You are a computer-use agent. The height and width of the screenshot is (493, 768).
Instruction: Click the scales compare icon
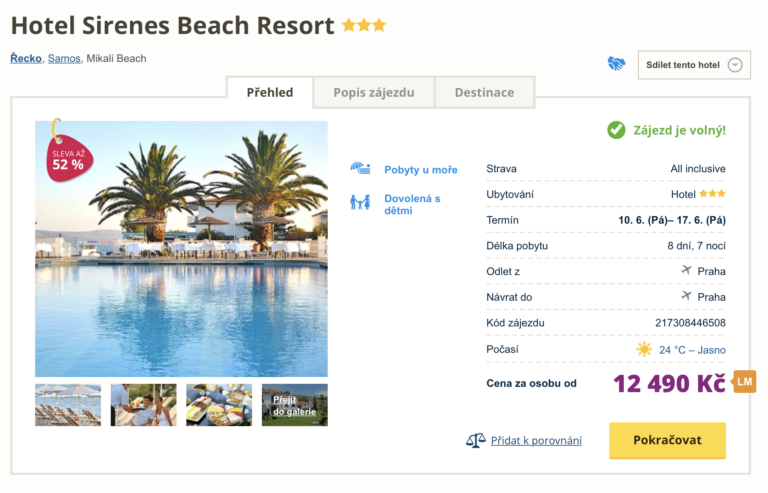click(x=475, y=440)
